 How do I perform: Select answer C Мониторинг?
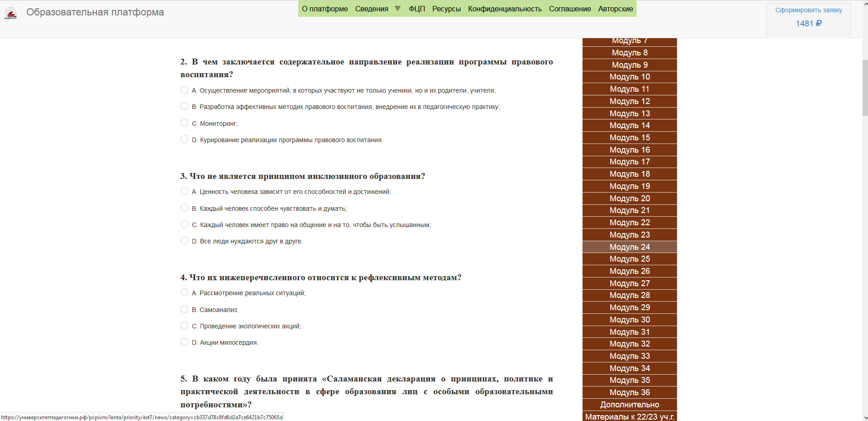click(x=184, y=123)
